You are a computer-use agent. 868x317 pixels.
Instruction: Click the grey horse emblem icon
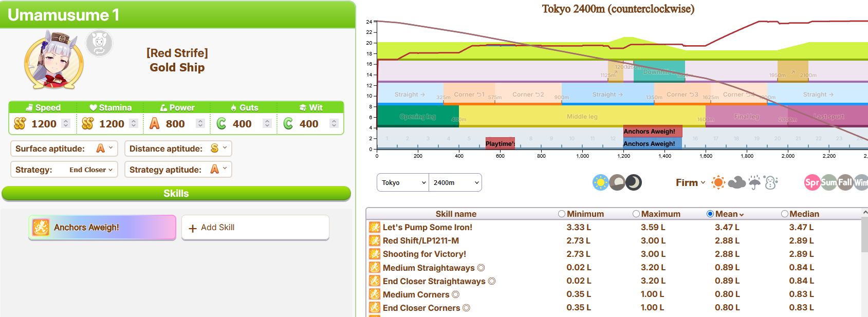point(99,44)
